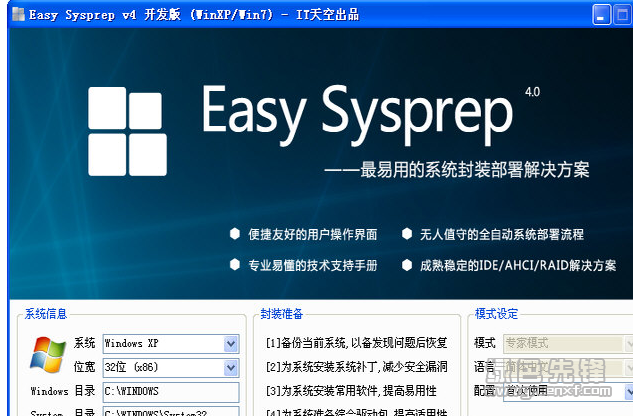Click tip [1] 备份当前系统
The image size is (633, 416).
[x=356, y=343]
